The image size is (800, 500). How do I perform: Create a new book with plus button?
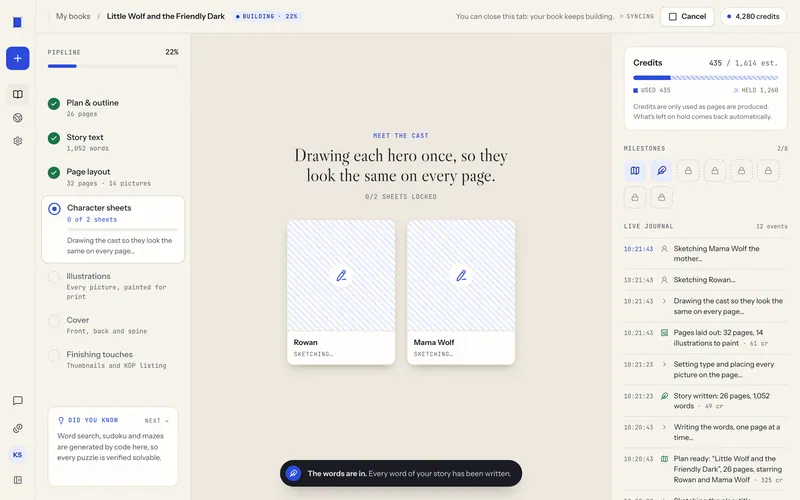(17, 58)
